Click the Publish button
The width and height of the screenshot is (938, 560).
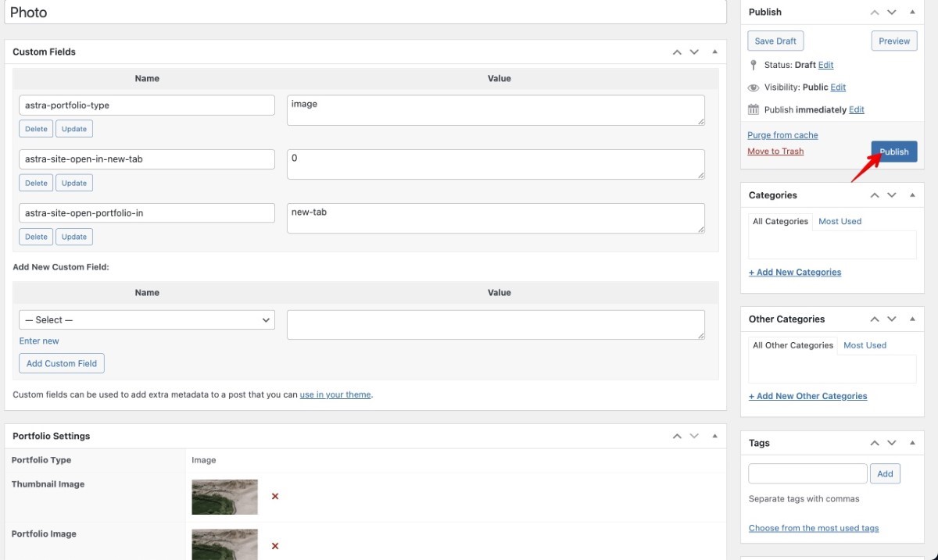coord(894,152)
